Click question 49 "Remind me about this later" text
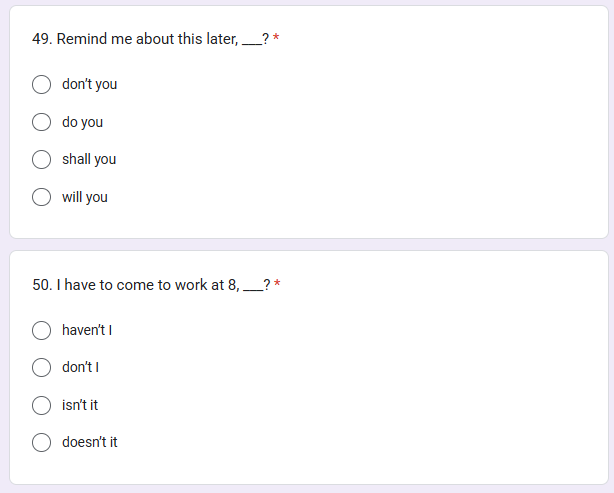This screenshot has height=493, width=614. (147, 39)
